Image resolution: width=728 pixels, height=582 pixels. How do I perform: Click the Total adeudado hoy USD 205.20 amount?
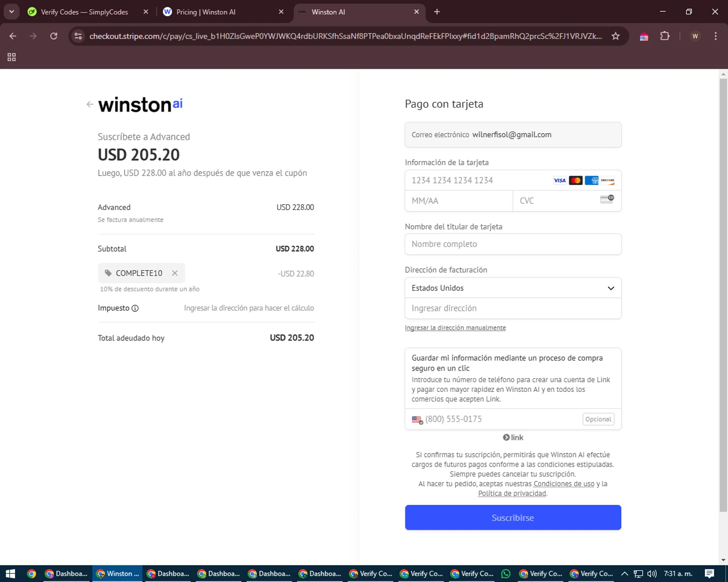[x=292, y=338]
